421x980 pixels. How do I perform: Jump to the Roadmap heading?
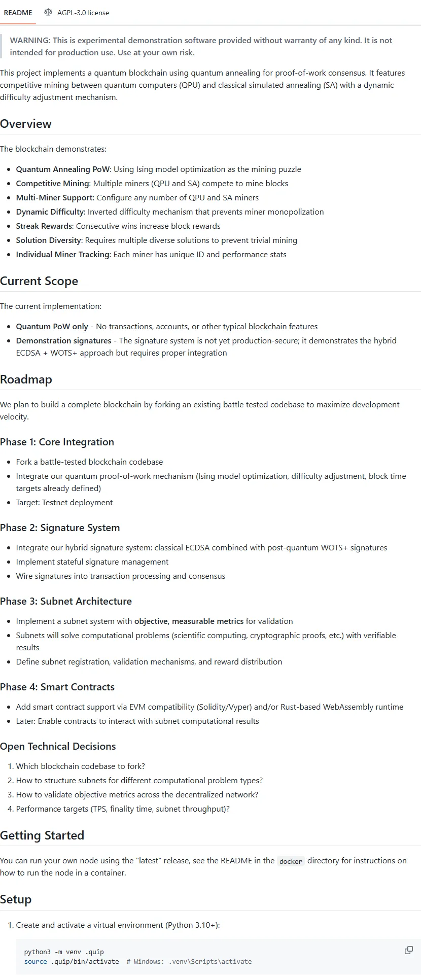[26, 379]
